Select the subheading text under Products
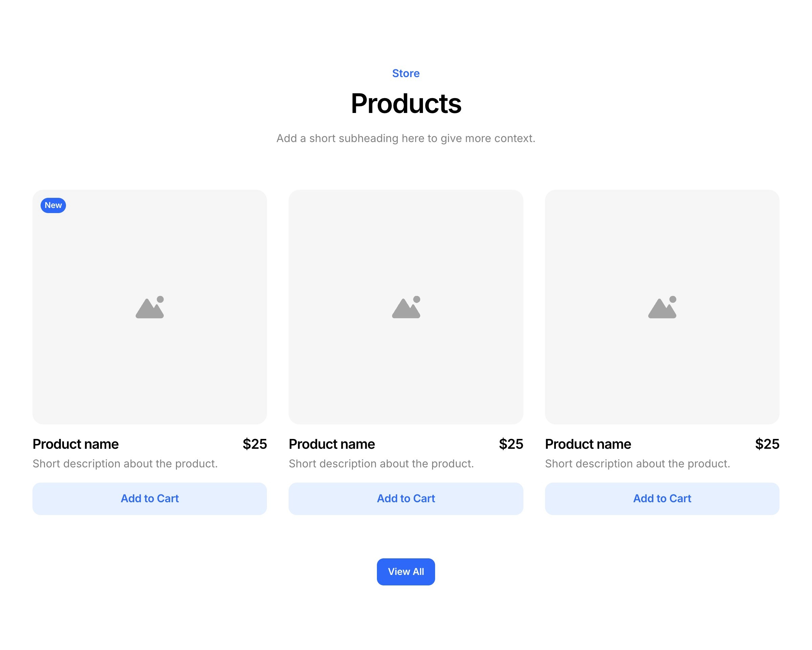 [406, 139]
